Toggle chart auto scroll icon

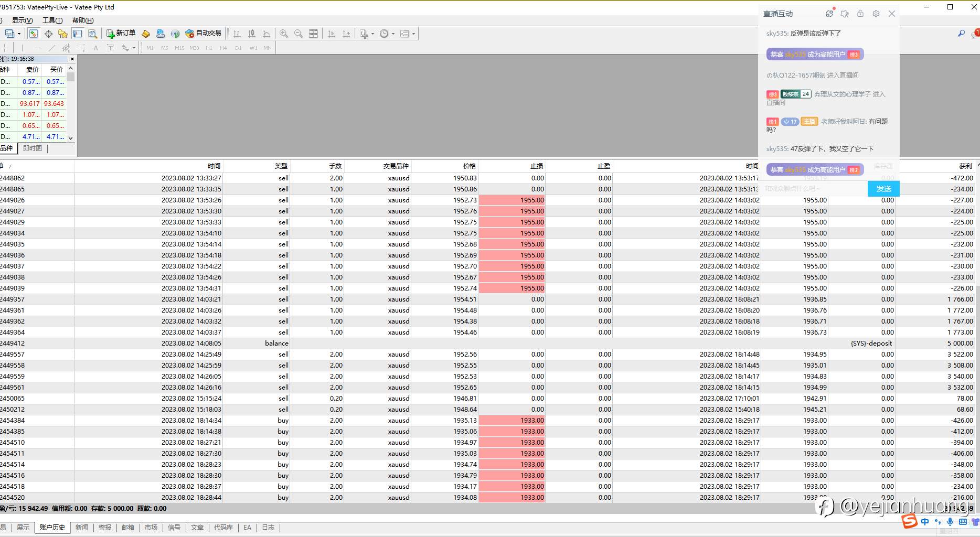click(x=332, y=34)
